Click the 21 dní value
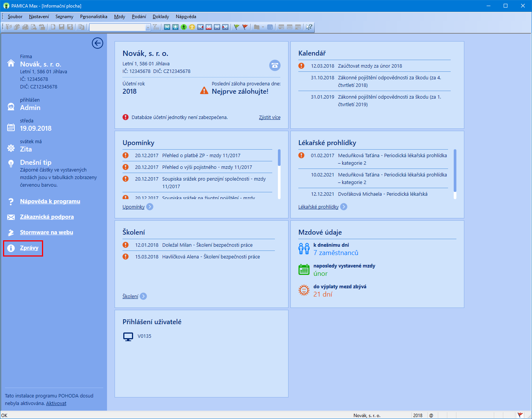This screenshot has height=419, width=532. coord(323,294)
